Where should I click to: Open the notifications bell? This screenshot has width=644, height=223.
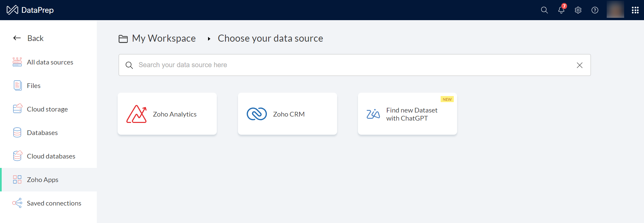pos(561,10)
